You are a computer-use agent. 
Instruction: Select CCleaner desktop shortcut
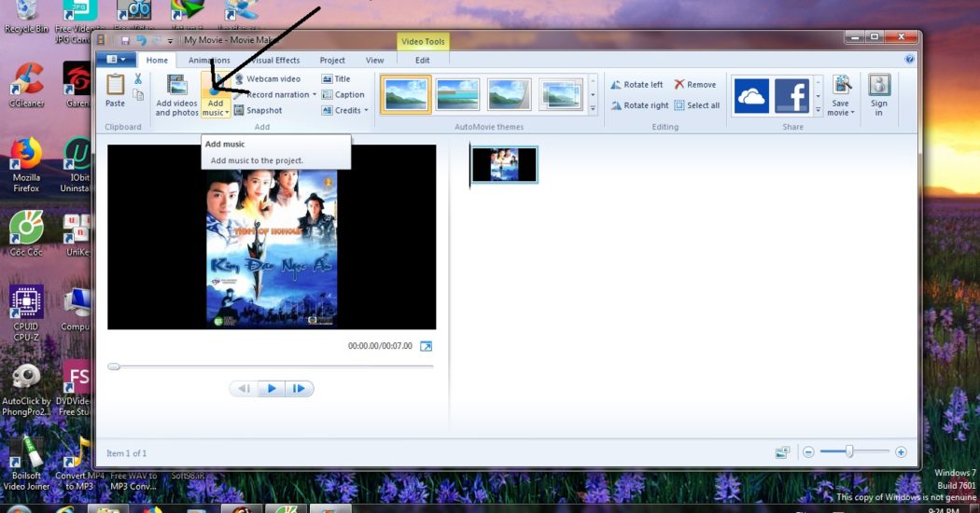(26, 85)
